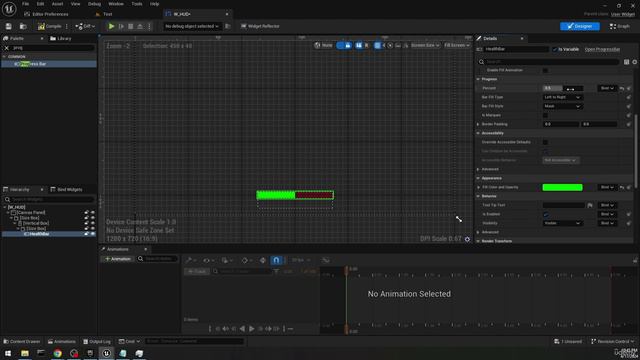
Task: Click the Designer mode button
Action: 580,26
